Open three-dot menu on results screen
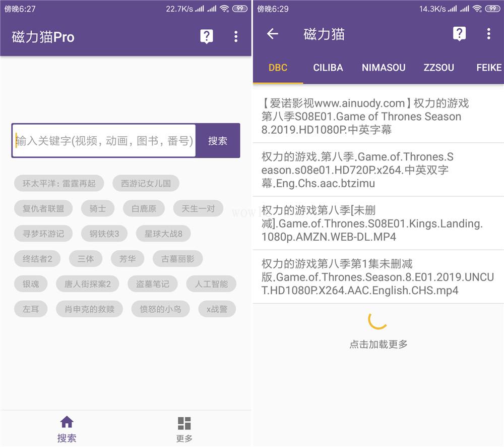Screen dimensions: 504x447 (x=488, y=34)
